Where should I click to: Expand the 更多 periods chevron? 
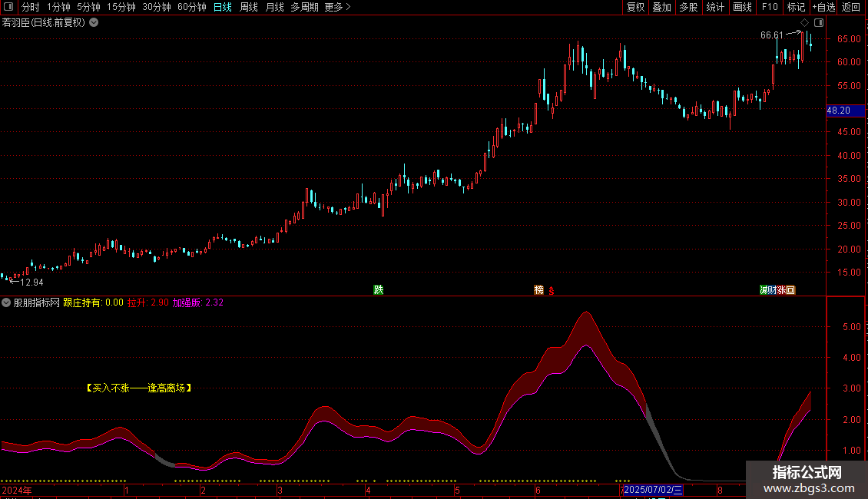[x=348, y=7]
